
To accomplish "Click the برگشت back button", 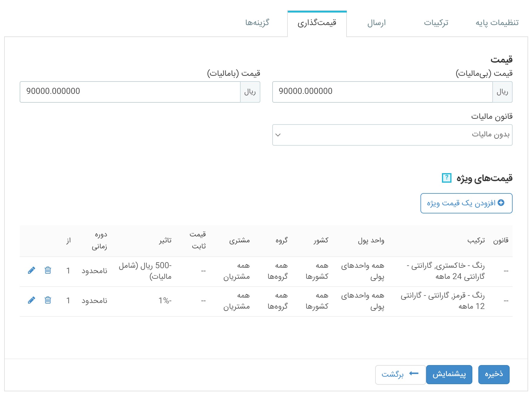I will click(400, 374).
